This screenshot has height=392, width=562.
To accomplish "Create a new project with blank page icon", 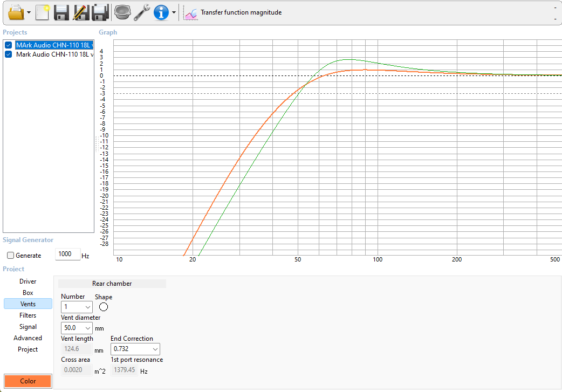I will pos(42,12).
